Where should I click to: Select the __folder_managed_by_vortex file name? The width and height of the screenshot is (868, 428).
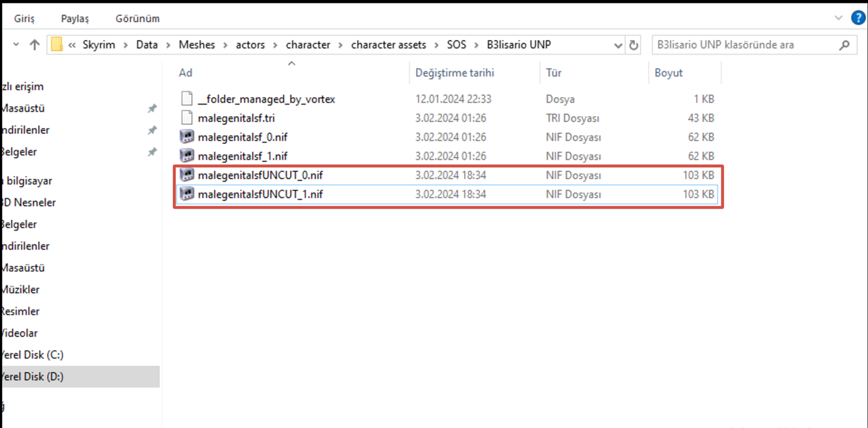[x=266, y=99]
